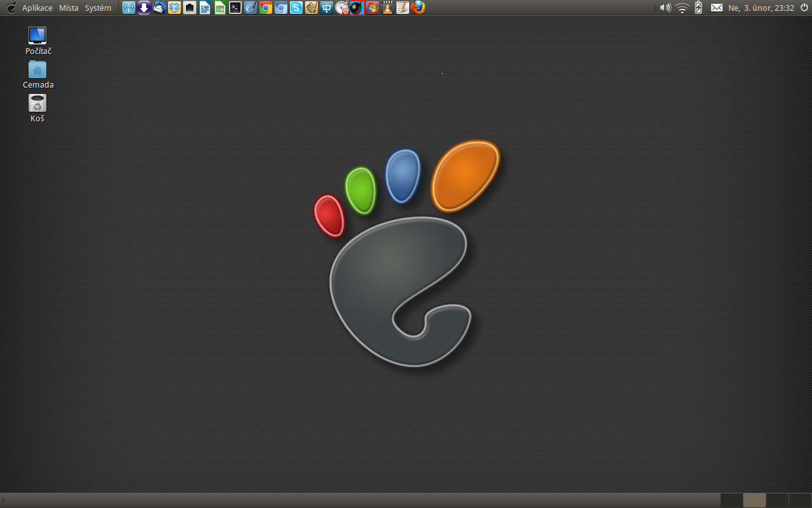Open the mail envelope indicator
Screen dimensions: 812x508
click(717, 8)
